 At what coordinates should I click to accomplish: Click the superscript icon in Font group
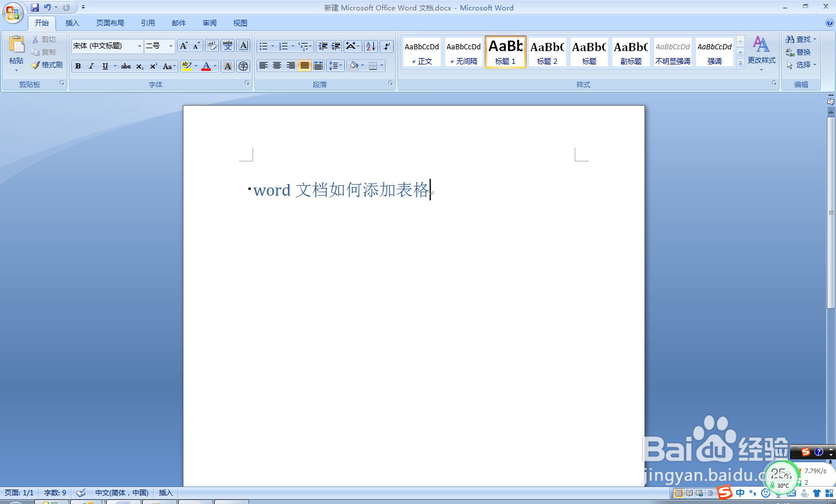coord(152,66)
